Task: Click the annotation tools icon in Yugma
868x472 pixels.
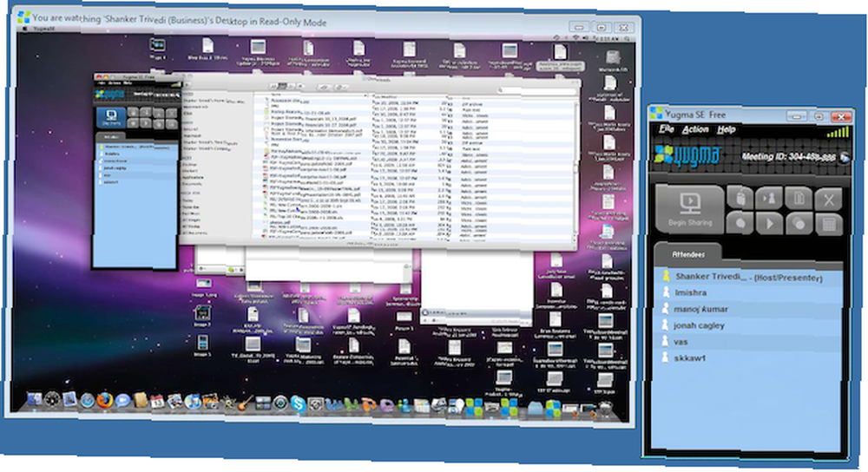Action: click(x=828, y=200)
